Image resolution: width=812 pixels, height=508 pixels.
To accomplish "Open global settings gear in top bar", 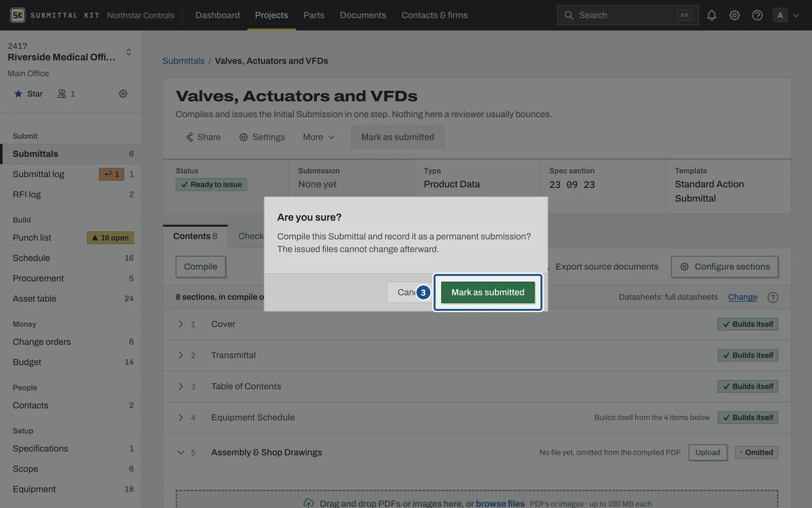I will [x=734, y=15].
